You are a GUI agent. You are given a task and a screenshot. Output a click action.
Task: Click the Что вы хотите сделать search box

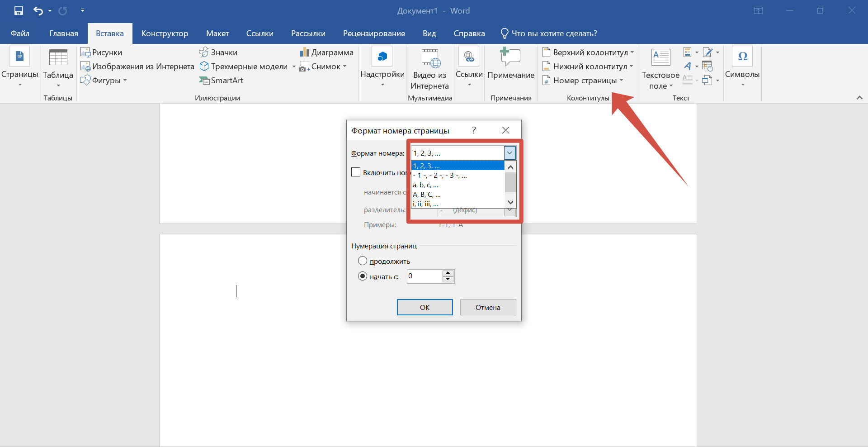[549, 33]
